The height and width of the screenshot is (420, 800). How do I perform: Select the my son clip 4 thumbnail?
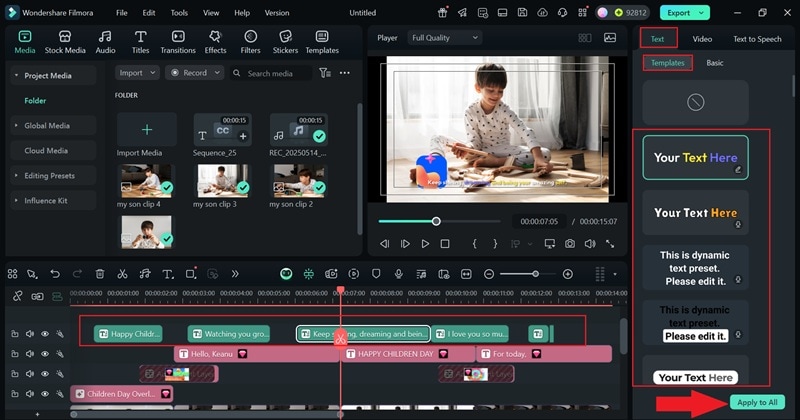[146, 181]
